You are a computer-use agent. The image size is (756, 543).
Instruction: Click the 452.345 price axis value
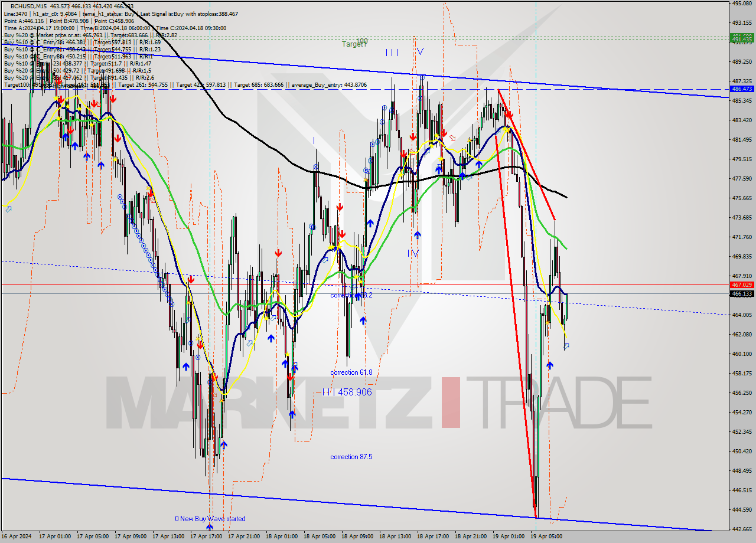coord(742,432)
